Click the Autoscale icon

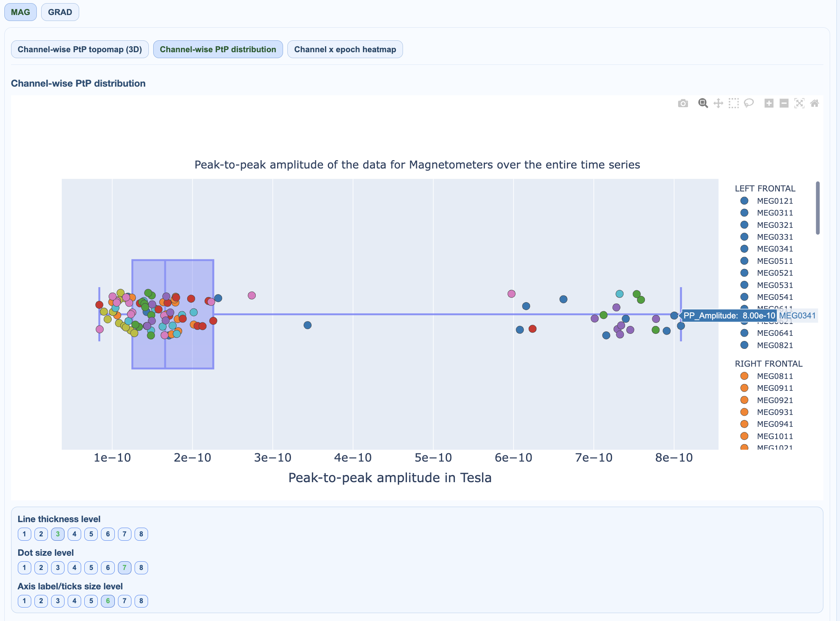[799, 104]
